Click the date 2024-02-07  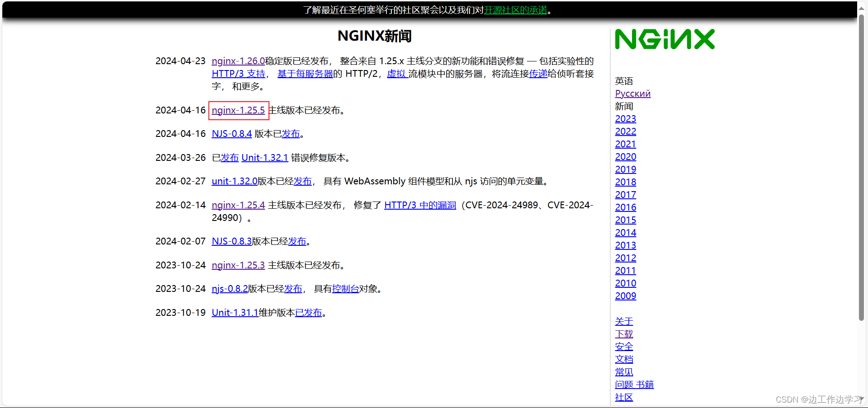tap(180, 241)
